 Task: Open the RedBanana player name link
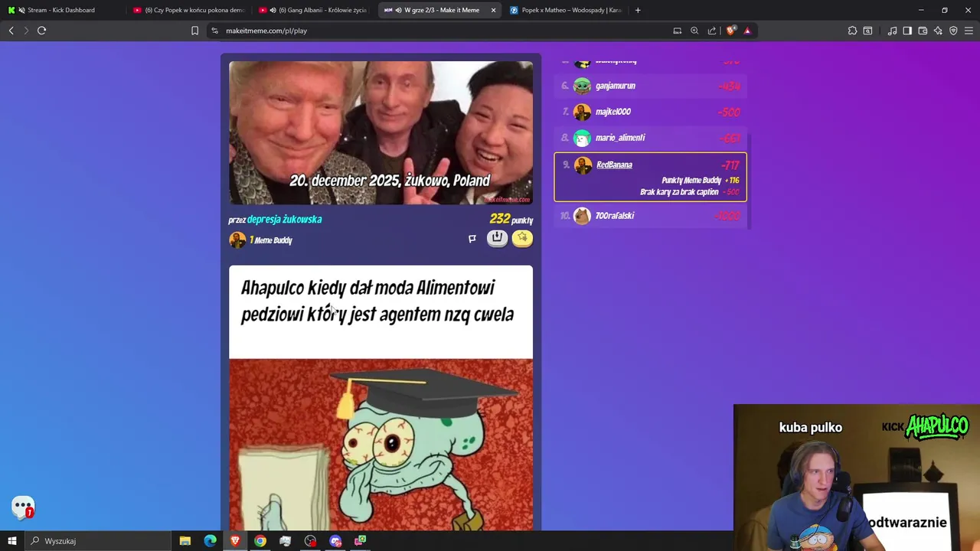[614, 165]
